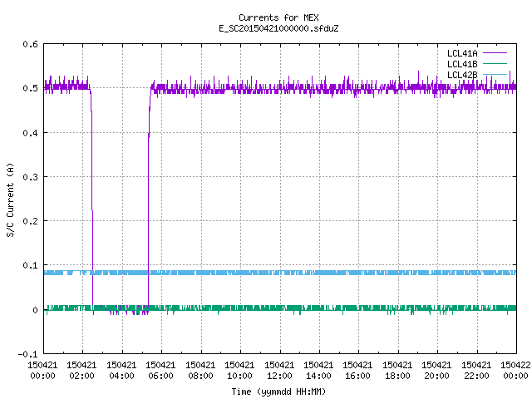Click the '150421 16:00' time tick label

pos(357,371)
